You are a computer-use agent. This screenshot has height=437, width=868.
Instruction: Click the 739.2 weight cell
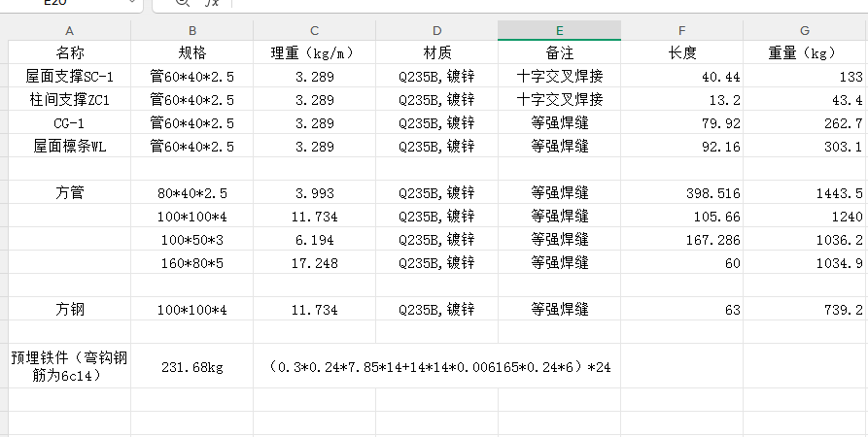[805, 309]
